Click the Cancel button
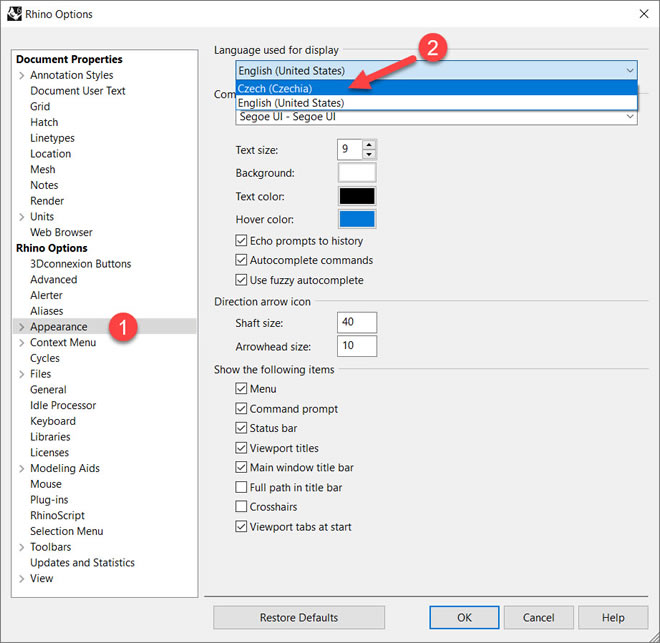 [x=538, y=617]
